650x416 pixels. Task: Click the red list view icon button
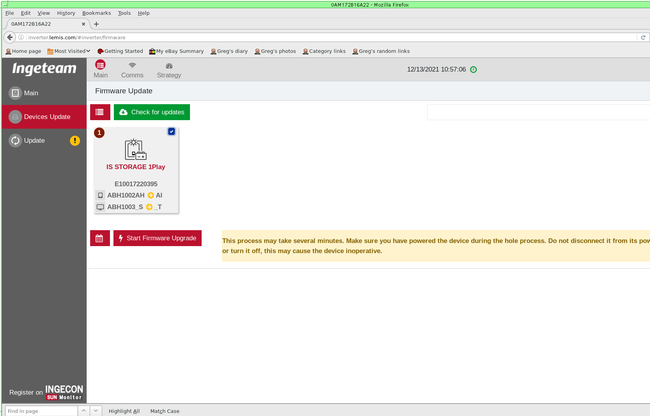[100, 112]
